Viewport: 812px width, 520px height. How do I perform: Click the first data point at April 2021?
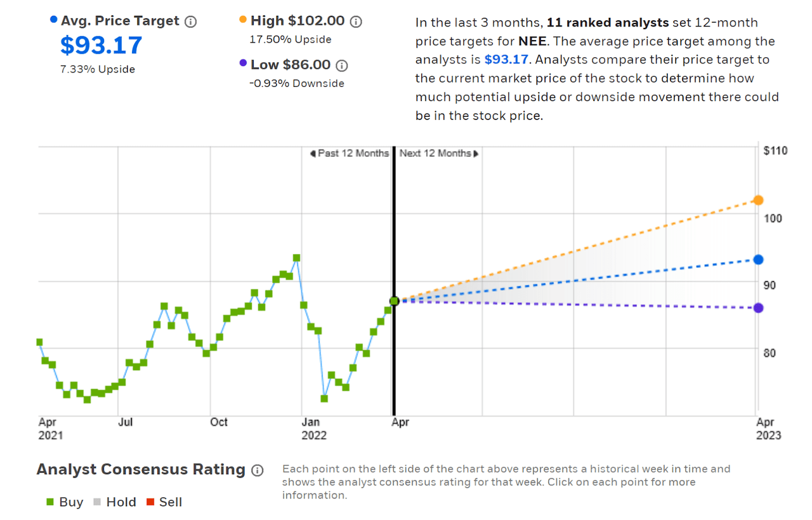39,342
